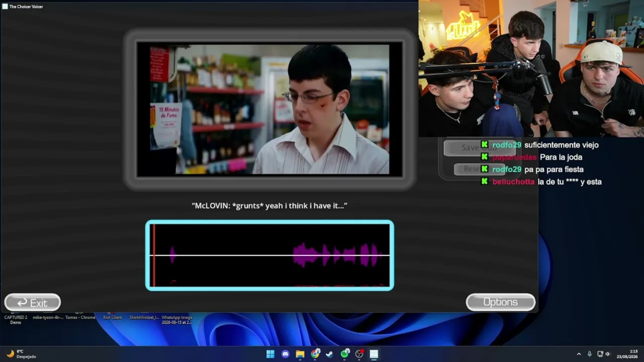Image resolution: width=644 pixels, height=362 pixels.
Task: Click the movie clip preview thumbnail
Action: [x=270, y=109]
